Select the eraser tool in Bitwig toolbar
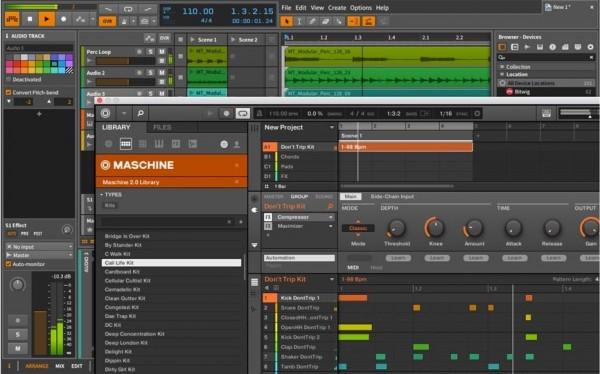 [x=326, y=21]
